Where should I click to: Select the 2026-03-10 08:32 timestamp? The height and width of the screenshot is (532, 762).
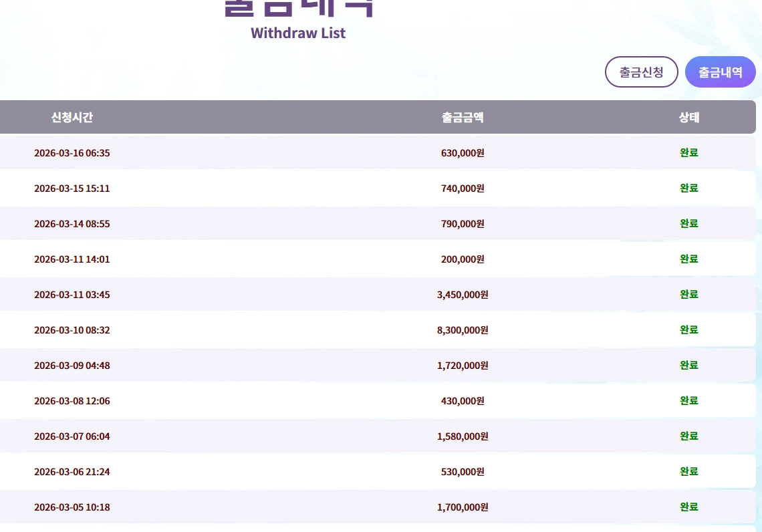[x=72, y=330]
